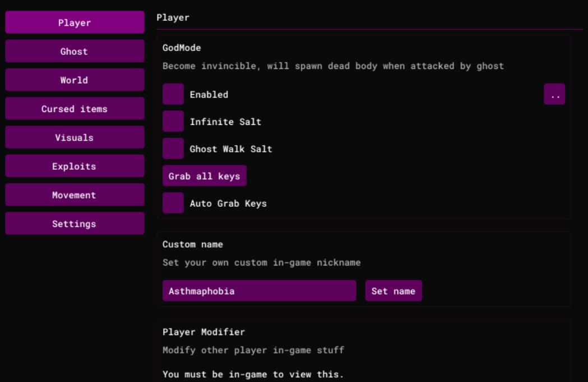Viewport: 588px width, 382px height.
Task: Open GodMode keybind options button
Action: [554, 94]
